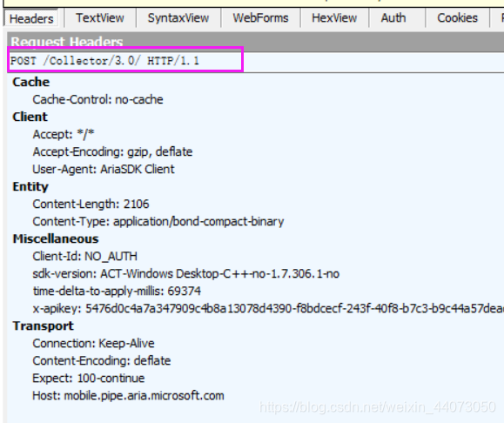Select the x-apikey header row
The height and width of the screenshot is (423, 504).
(x=268, y=309)
